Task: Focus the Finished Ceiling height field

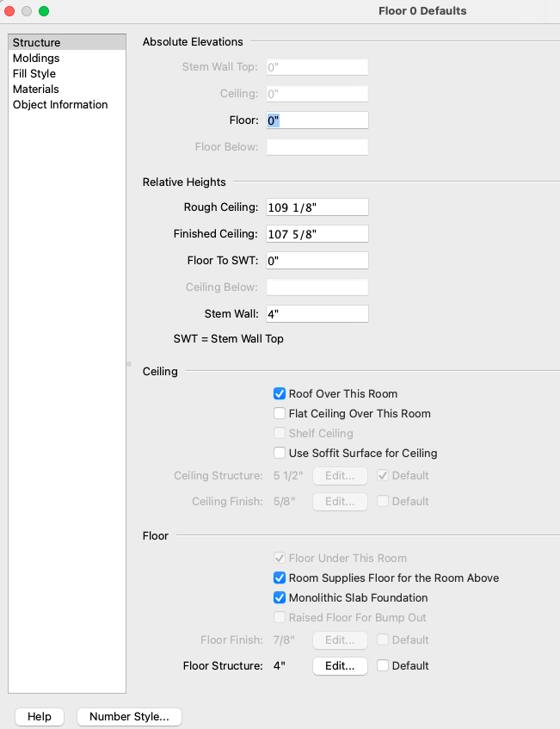Action: coord(317,234)
